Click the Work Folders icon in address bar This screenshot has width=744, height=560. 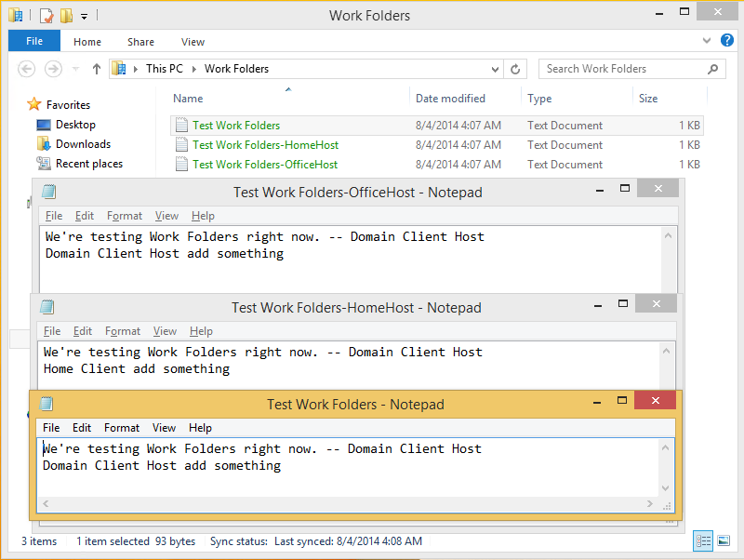[119, 69]
